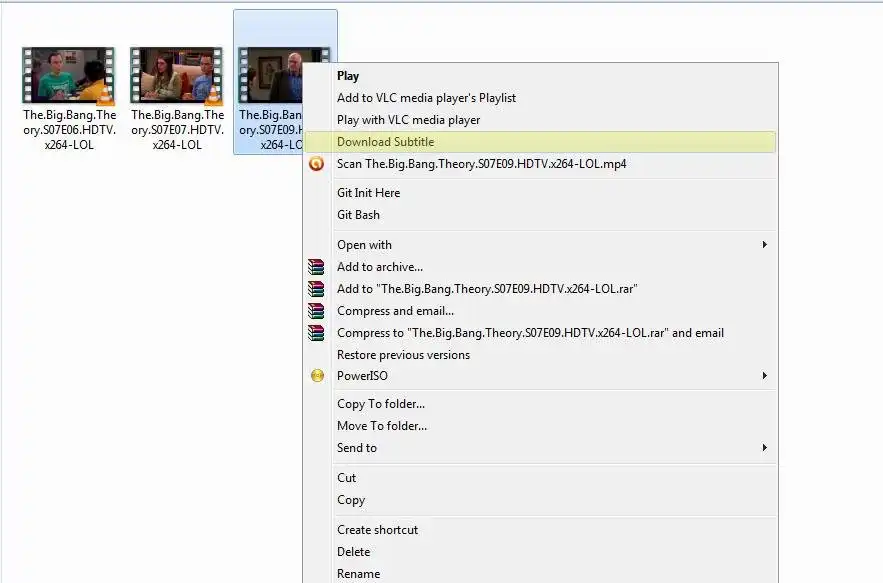Click the WinRAR icon beside Compress to .rar and email
Screen dimensions: 883x583
316,333
